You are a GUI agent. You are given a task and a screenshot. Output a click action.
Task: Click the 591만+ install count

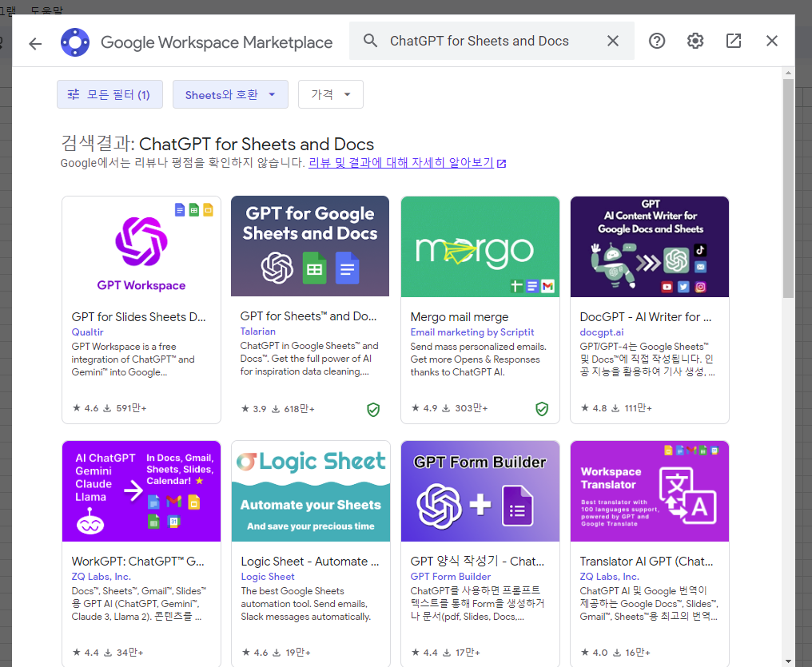click(132, 408)
